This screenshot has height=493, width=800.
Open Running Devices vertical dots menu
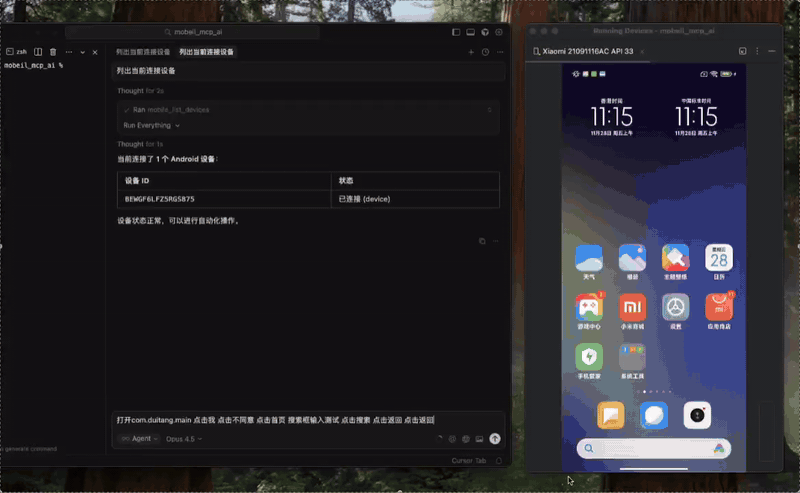pyautogui.click(x=757, y=51)
